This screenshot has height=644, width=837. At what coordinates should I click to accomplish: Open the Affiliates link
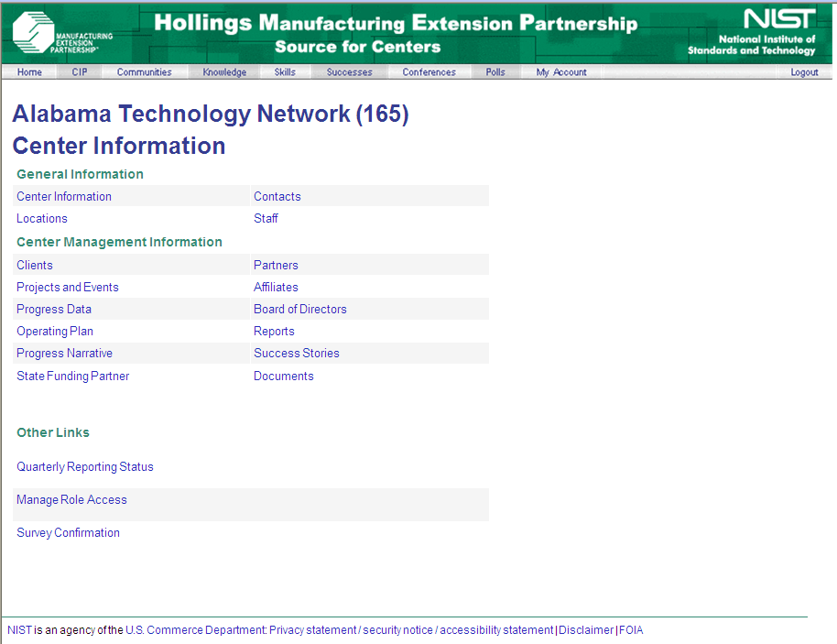[x=276, y=288]
